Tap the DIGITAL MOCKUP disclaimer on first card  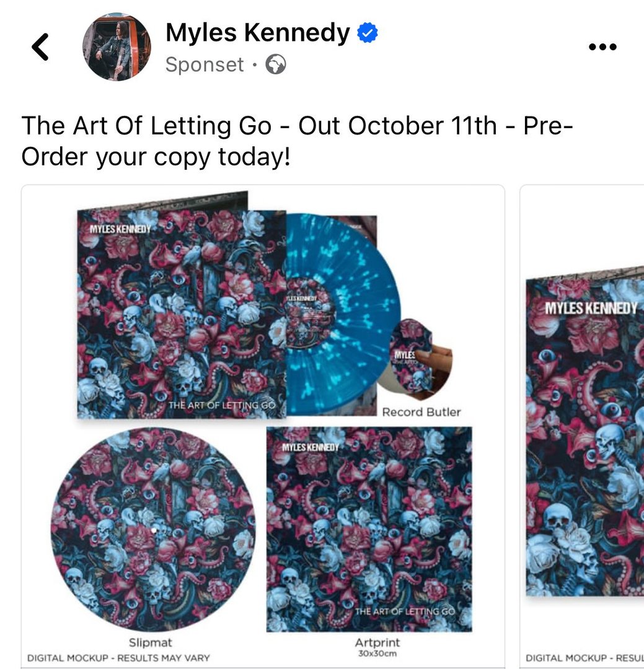point(118,658)
